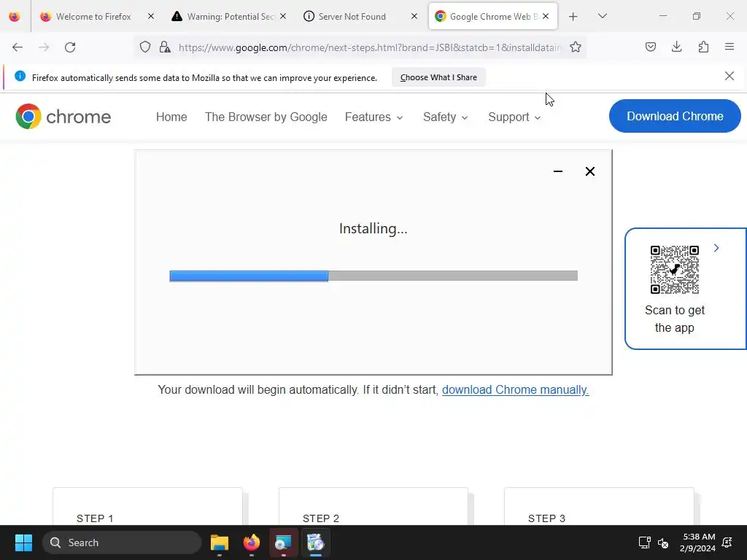Image resolution: width=747 pixels, height=560 pixels.
Task: View site security lock information
Action: [165, 47]
